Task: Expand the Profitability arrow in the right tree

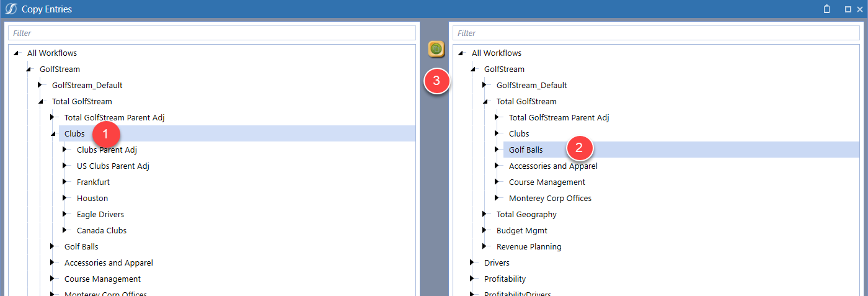Action: tap(472, 279)
